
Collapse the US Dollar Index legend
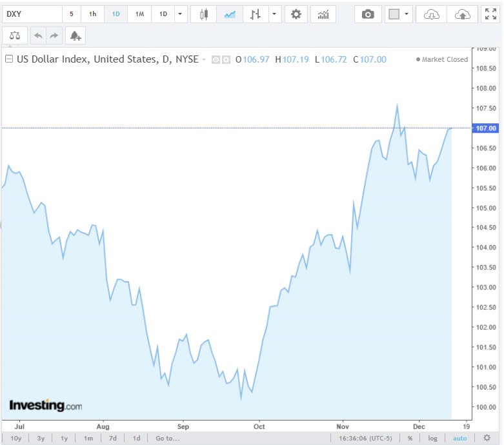click(9, 59)
